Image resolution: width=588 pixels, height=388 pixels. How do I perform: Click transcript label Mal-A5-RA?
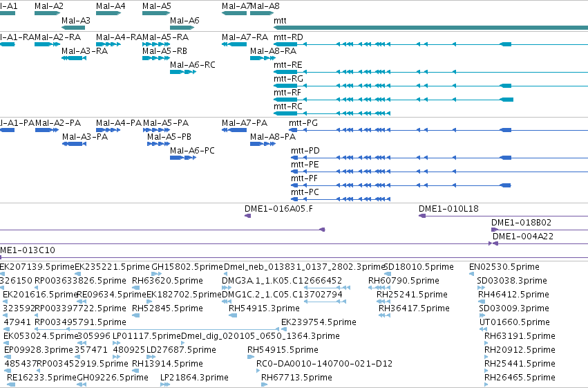[165, 37]
